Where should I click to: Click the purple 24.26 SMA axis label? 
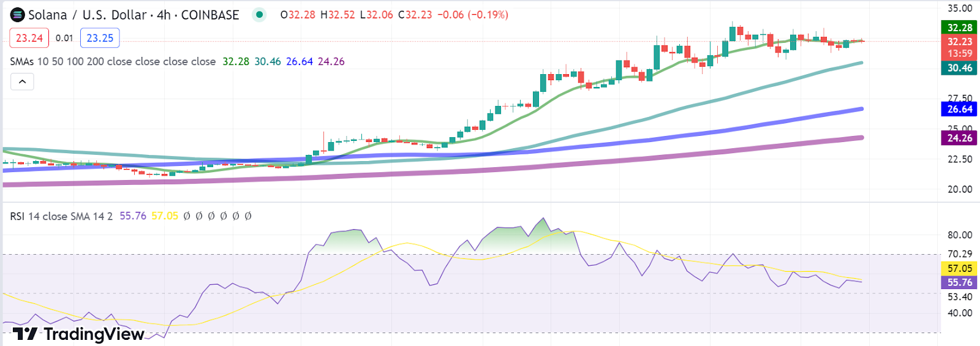click(x=959, y=138)
